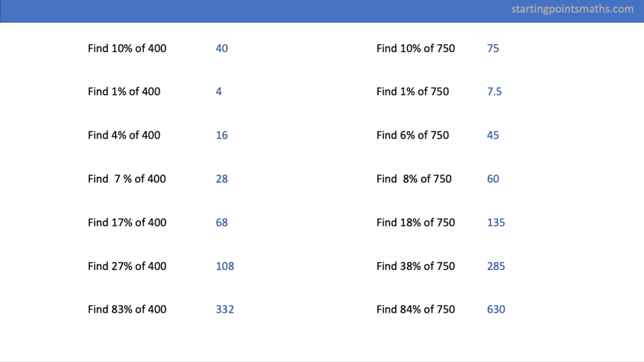Select the answer 630
The image size is (644, 362).
(496, 310)
